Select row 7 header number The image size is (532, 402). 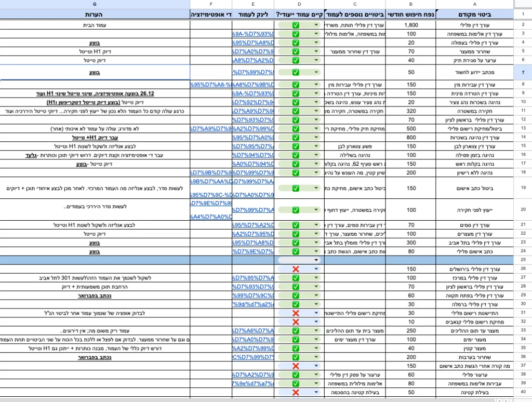[x=523, y=73]
